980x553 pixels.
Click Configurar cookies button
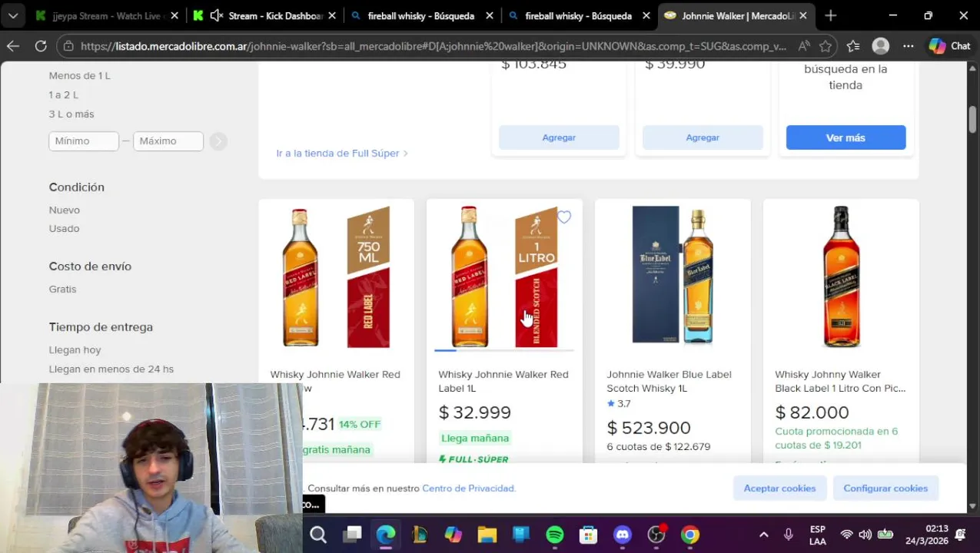(885, 488)
